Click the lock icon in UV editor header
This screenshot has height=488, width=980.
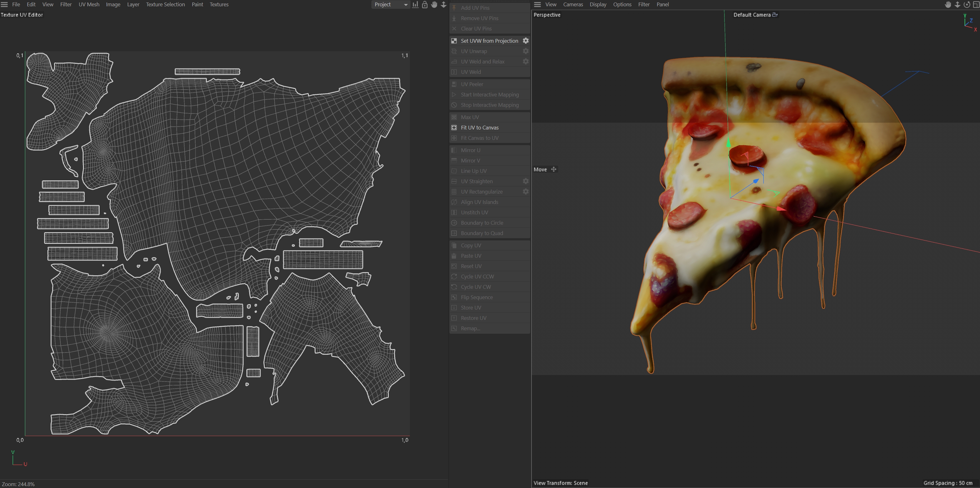click(x=425, y=5)
